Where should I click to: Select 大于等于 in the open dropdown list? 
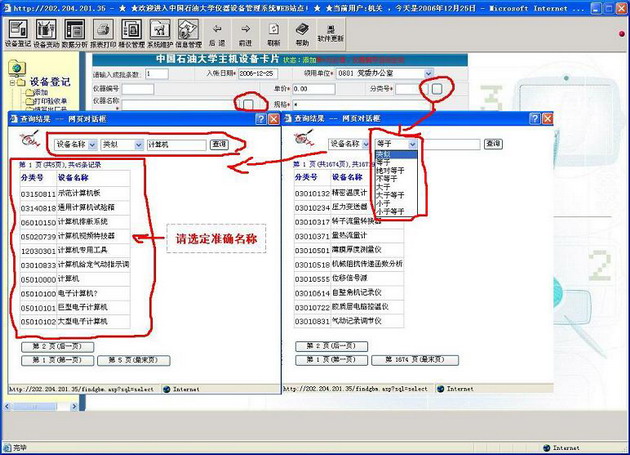pos(392,196)
